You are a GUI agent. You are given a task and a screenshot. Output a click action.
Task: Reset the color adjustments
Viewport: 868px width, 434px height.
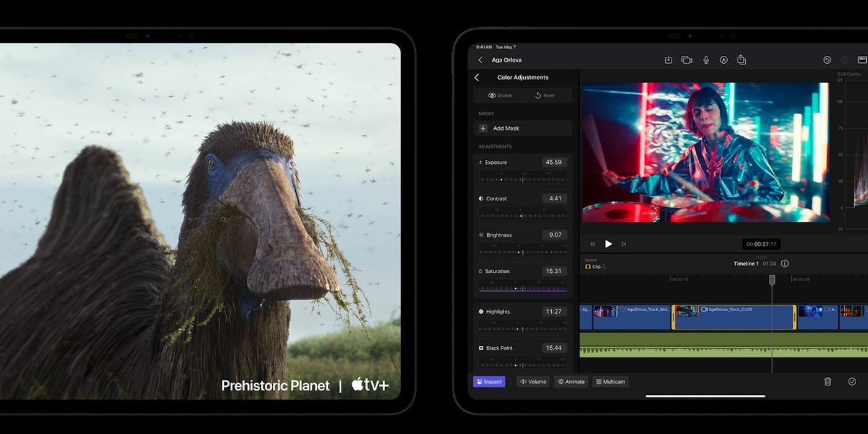[x=545, y=95]
